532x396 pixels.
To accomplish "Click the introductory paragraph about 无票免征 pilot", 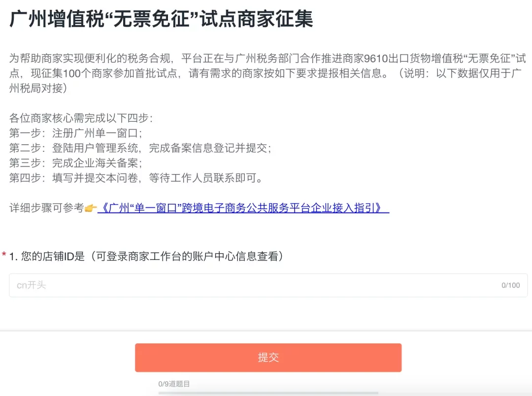I will tap(266, 72).
